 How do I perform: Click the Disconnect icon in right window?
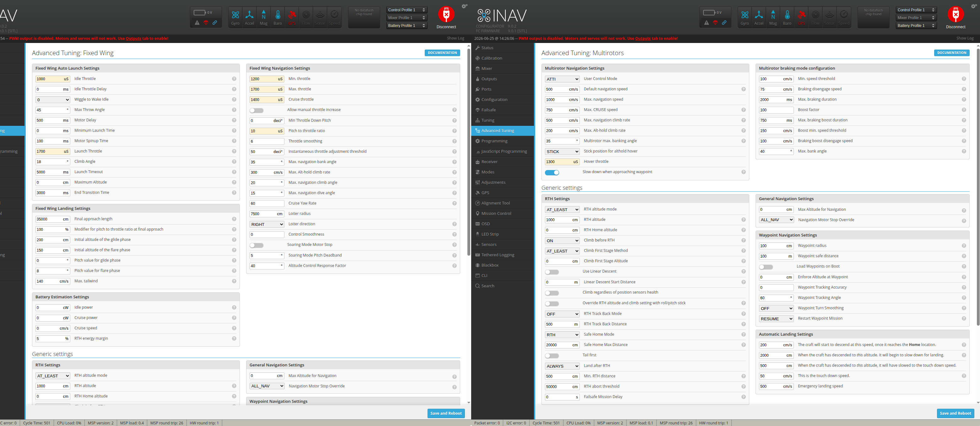[x=955, y=18]
